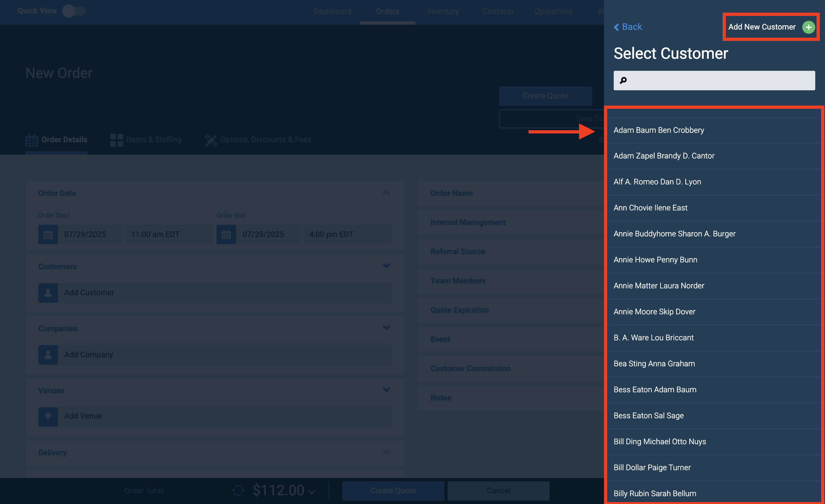The image size is (825, 504).
Task: Select customer Ann Chovie Ilene East
Action: coord(714,208)
